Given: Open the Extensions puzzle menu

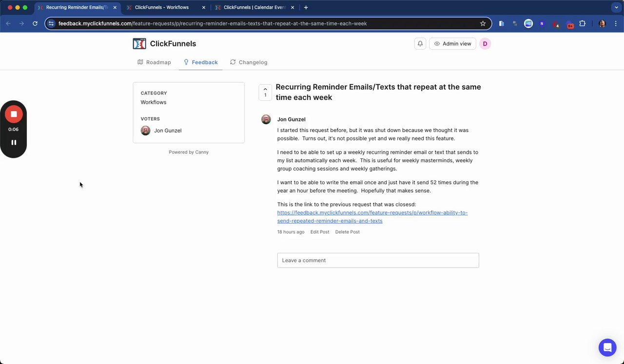Looking at the screenshot, I should [x=583, y=23].
